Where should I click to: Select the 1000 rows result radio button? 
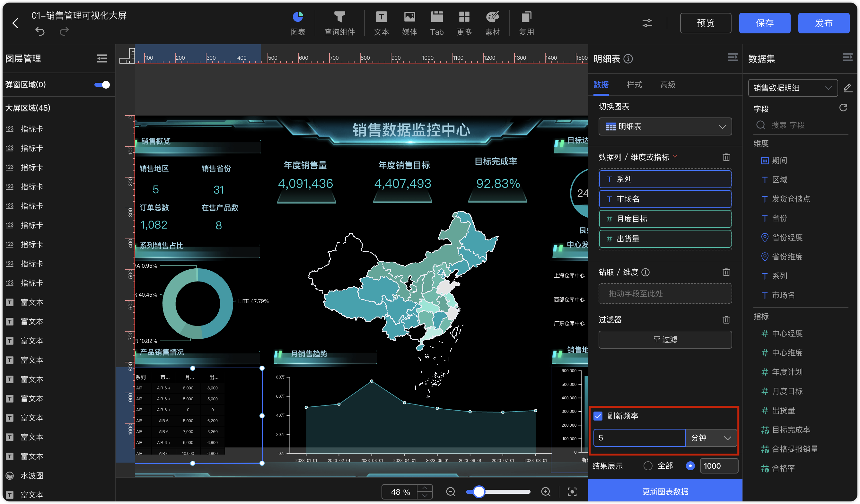(x=690, y=466)
